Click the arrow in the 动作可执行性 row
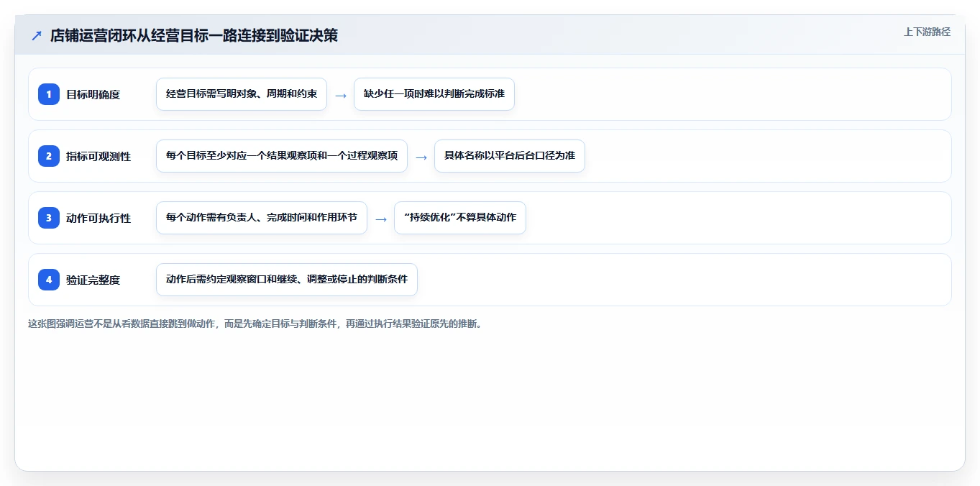 (x=381, y=219)
